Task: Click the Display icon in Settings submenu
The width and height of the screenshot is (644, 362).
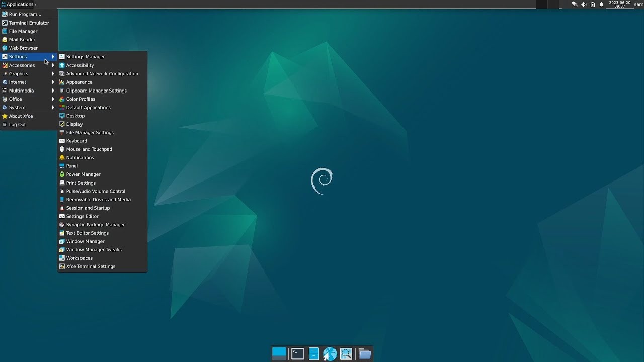Action: 62,124
